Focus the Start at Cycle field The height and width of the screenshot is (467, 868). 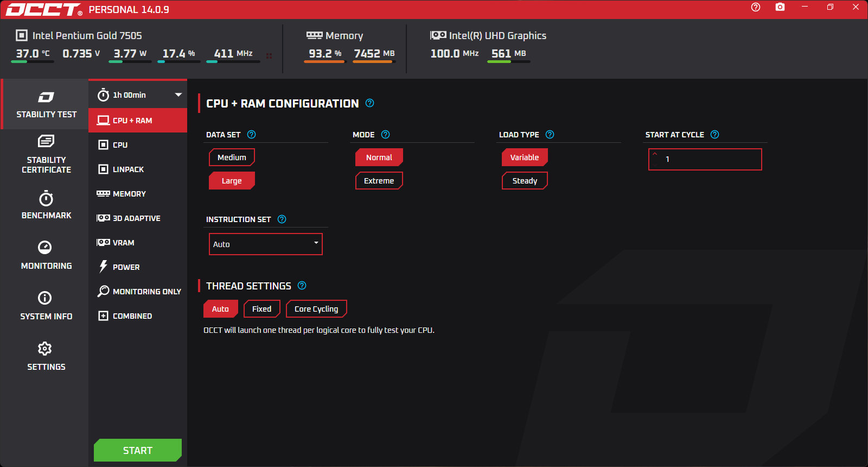[x=705, y=159]
